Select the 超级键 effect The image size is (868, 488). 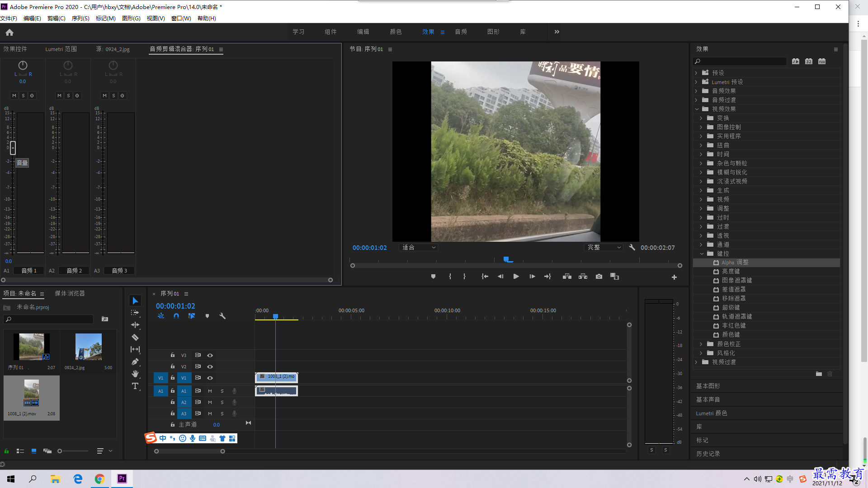coord(731,308)
